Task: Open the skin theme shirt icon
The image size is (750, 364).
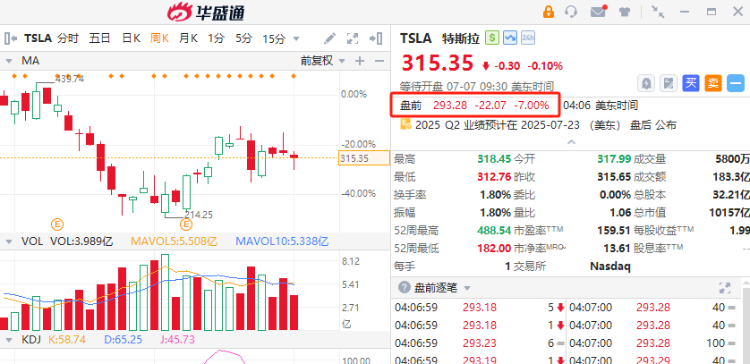Action: point(624,12)
